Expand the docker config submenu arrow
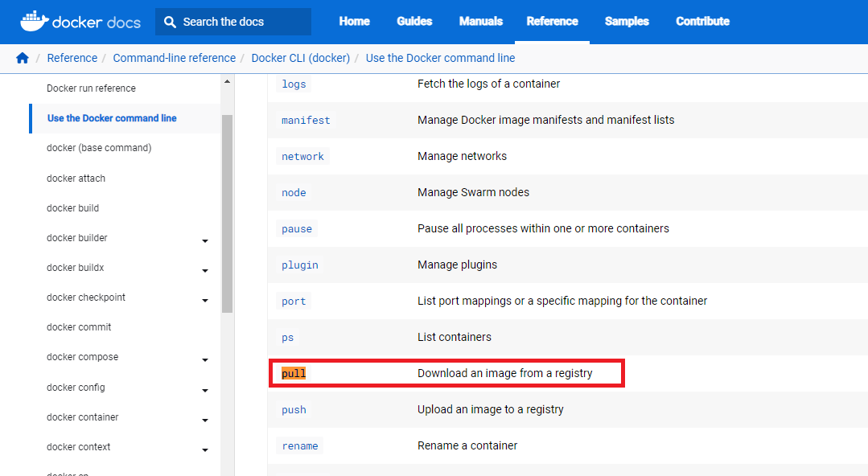The image size is (868, 476). pyautogui.click(x=205, y=390)
